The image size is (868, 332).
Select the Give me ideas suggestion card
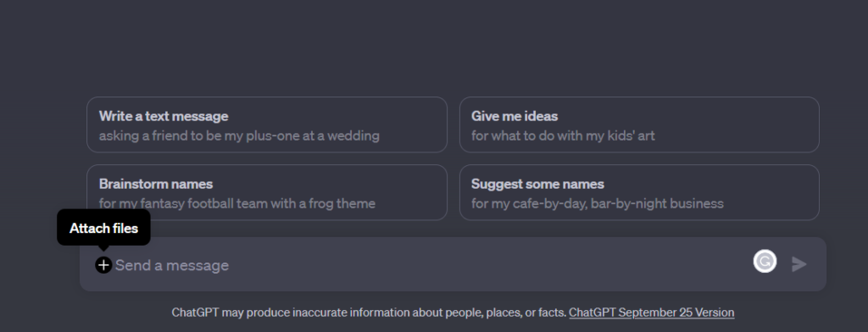pyautogui.click(x=639, y=125)
